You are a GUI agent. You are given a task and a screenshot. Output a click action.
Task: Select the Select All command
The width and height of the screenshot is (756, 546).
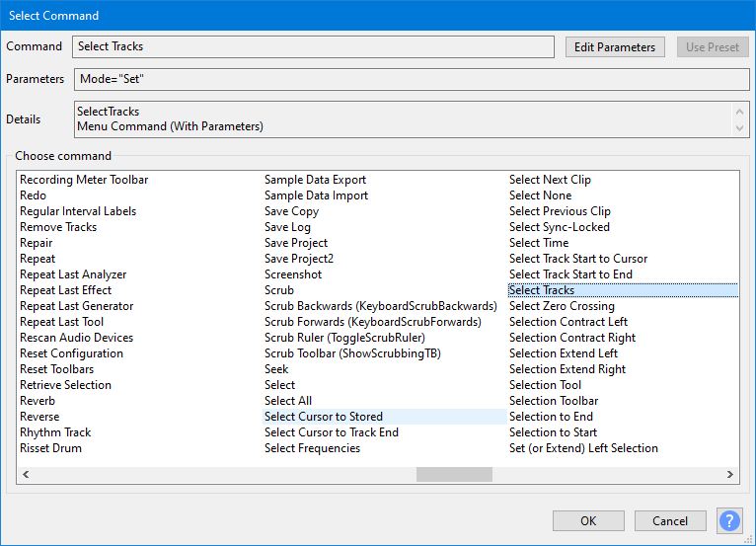(x=288, y=401)
